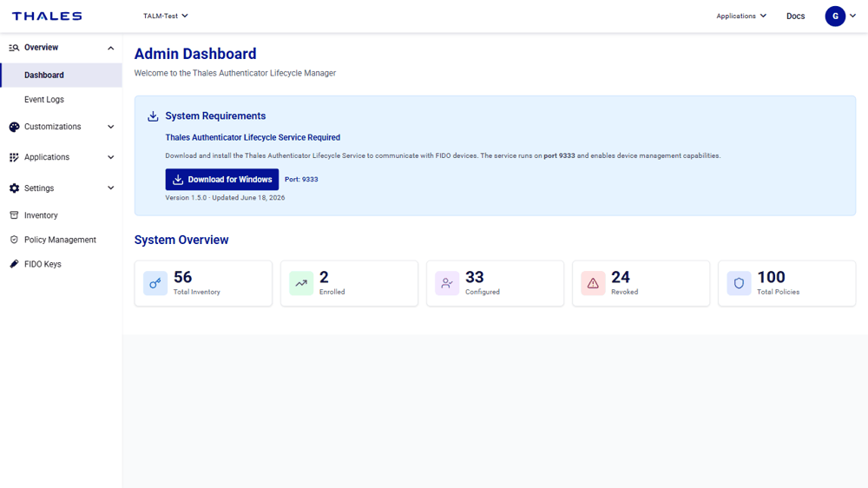Click the 33 configured count value
This screenshot has width=868, height=488.
coord(475,277)
